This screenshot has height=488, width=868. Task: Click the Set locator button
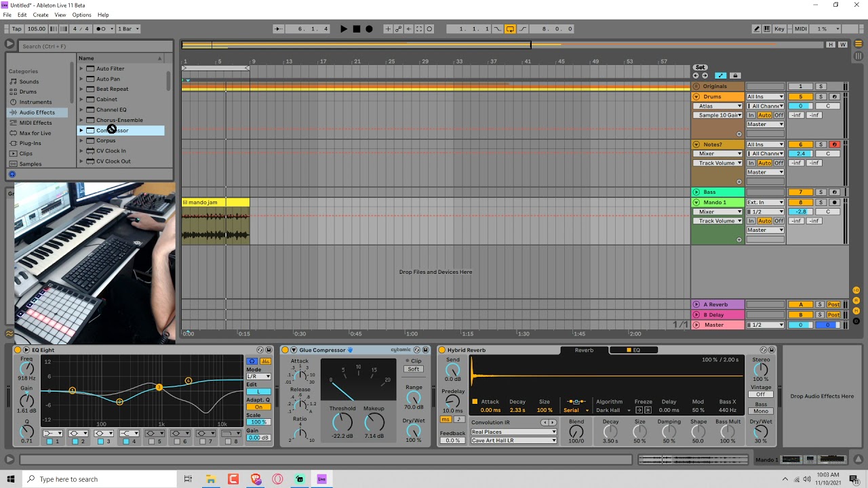(x=701, y=67)
